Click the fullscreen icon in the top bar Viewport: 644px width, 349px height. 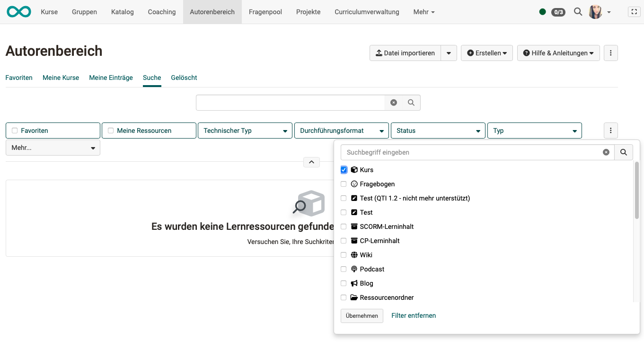pyautogui.click(x=634, y=11)
